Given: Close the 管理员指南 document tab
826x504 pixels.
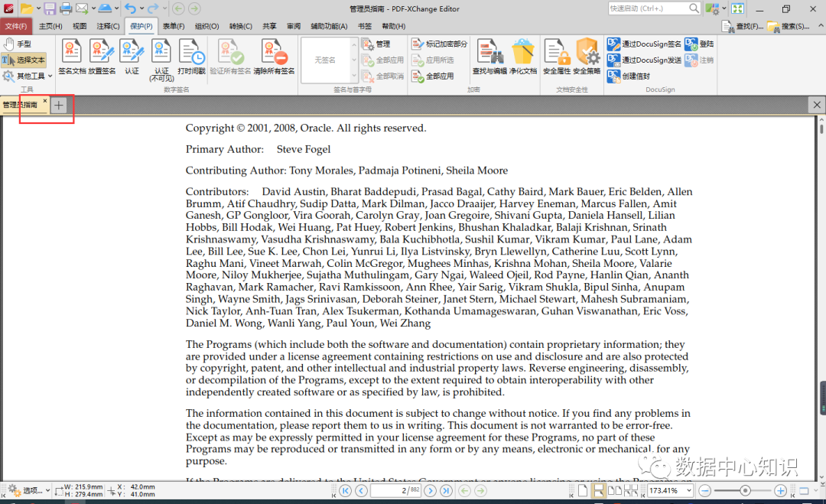Looking at the screenshot, I should 45,101.
